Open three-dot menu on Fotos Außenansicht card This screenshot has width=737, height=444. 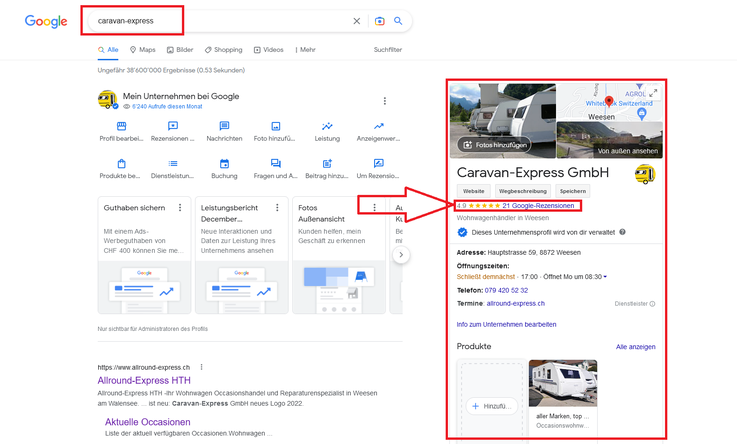tap(375, 208)
